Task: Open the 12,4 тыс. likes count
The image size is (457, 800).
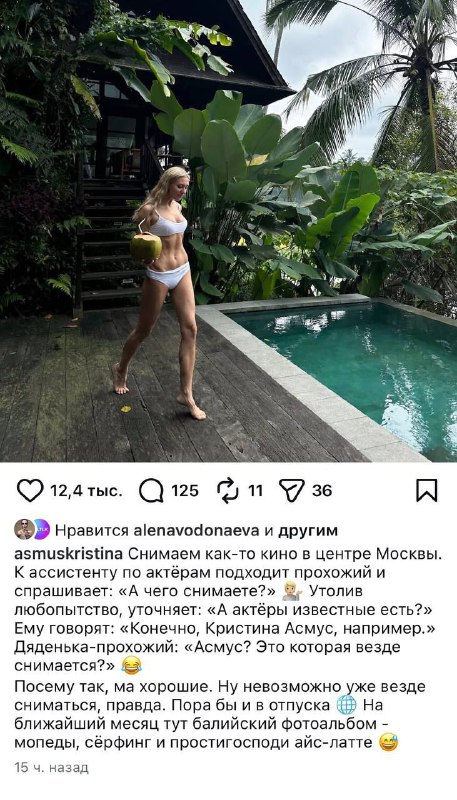Action: coord(86,491)
